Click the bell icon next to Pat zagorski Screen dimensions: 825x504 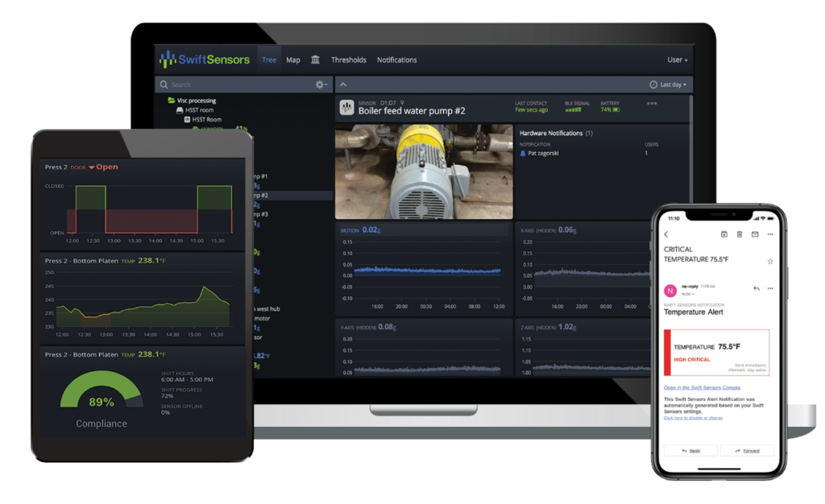[522, 152]
